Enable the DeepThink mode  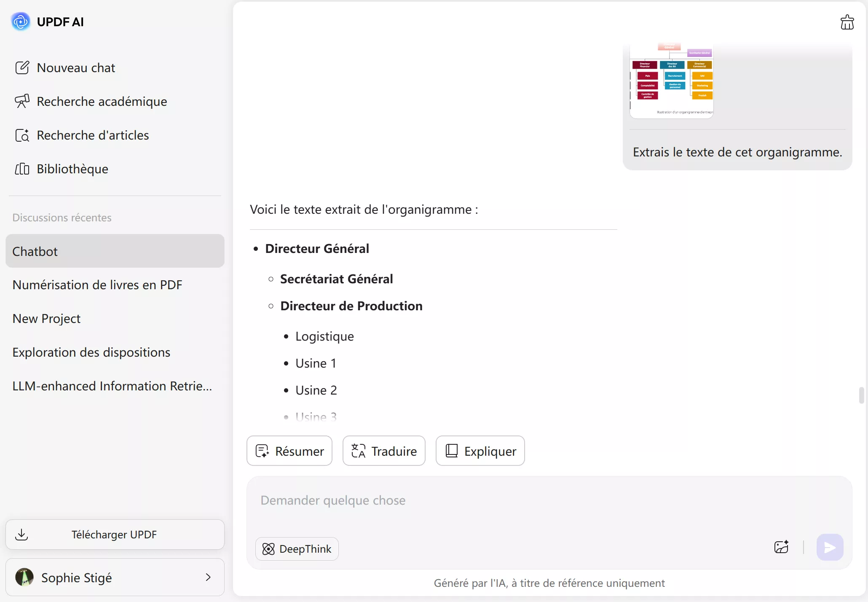pyautogui.click(x=297, y=548)
